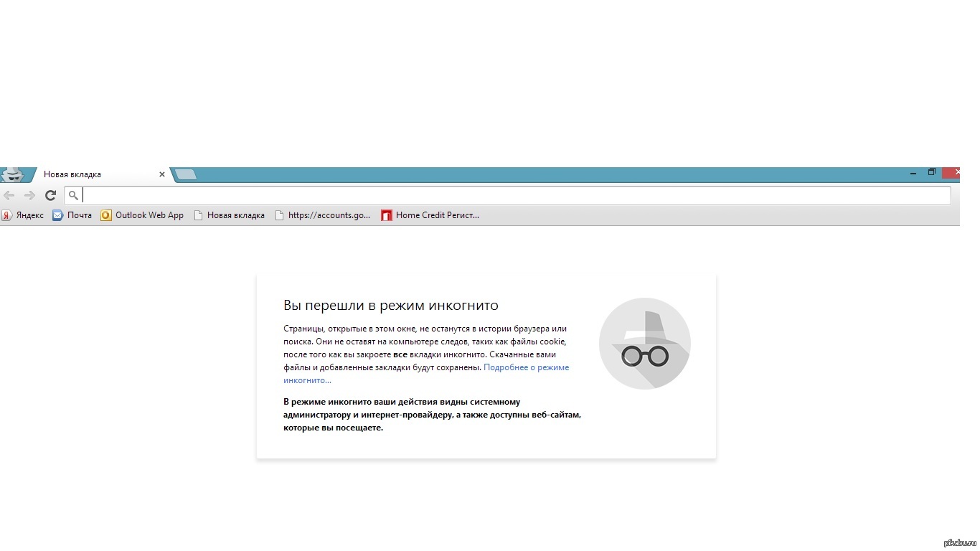This screenshot has height=551, width=980.
Task: Click the incognito spy icon in title bar
Action: pos(13,175)
